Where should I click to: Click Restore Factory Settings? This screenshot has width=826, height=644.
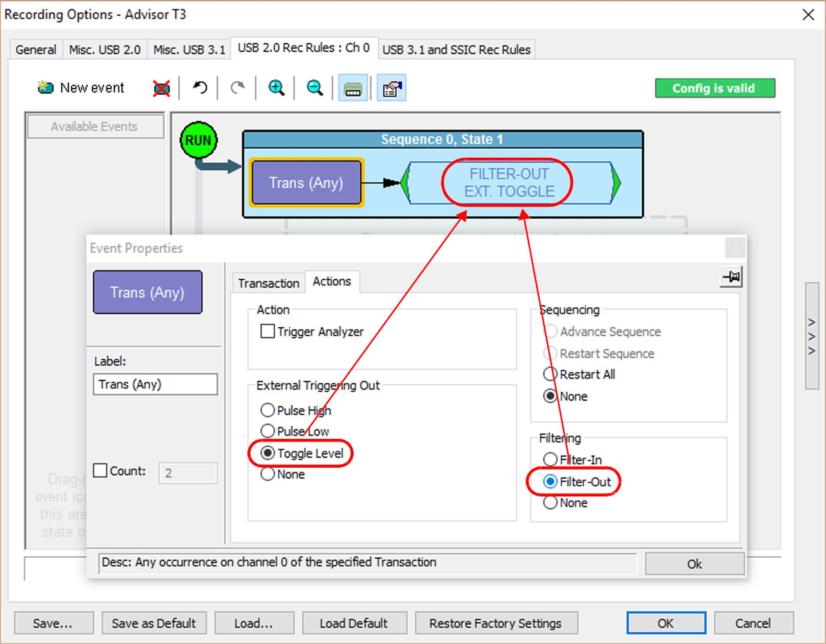tap(496, 623)
